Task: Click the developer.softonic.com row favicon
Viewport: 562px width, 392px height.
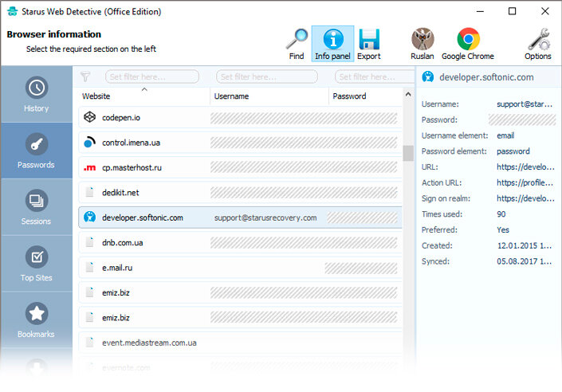Action: (x=89, y=217)
